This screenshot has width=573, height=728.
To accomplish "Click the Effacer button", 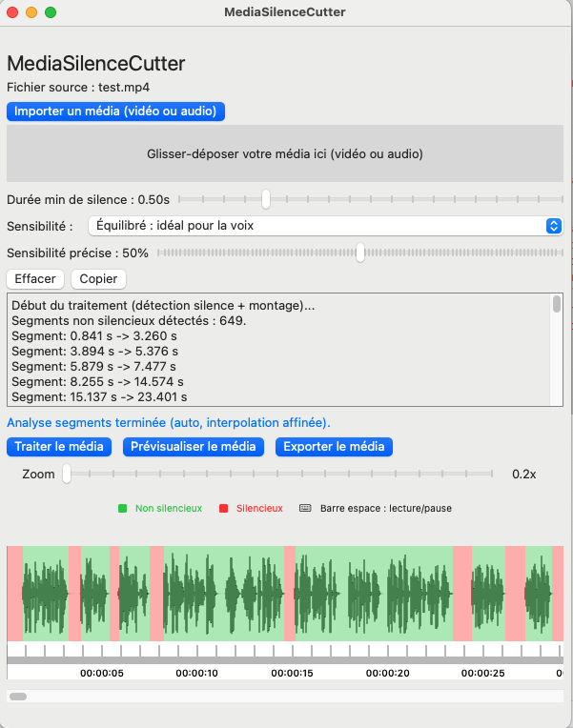I will click(x=35, y=278).
